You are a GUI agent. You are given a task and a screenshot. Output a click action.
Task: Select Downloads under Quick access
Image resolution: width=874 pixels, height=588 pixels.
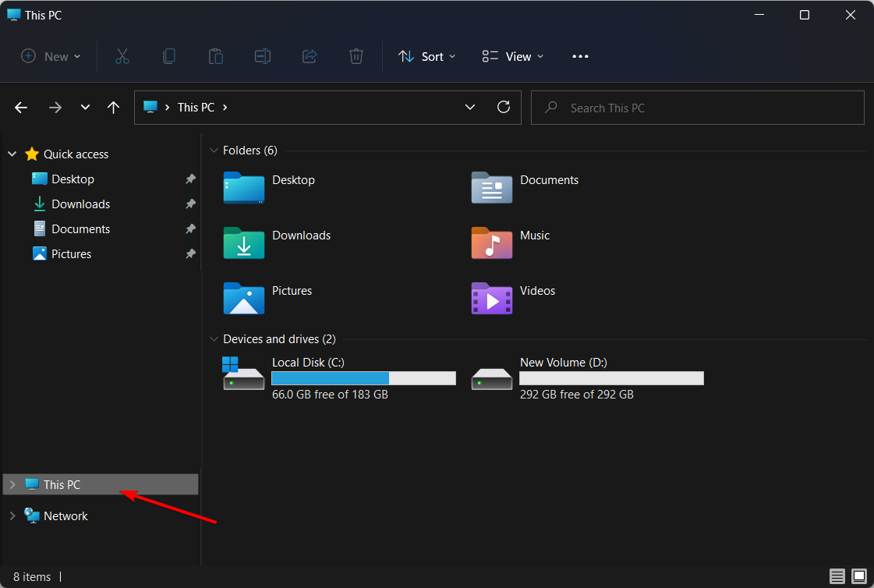tap(81, 204)
